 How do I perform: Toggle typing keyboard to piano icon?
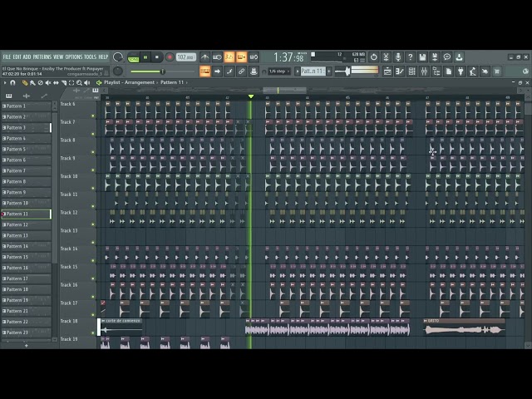[x=205, y=71]
